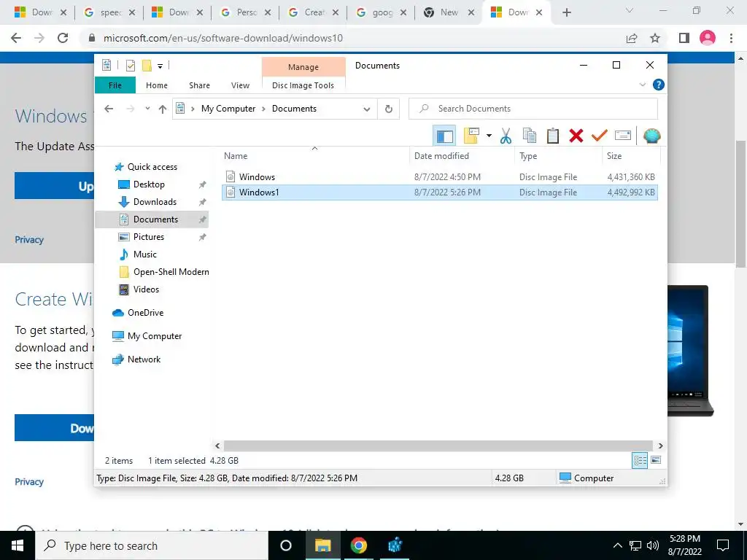Click the Copy toolbar icon
747x560 pixels.
click(530, 136)
